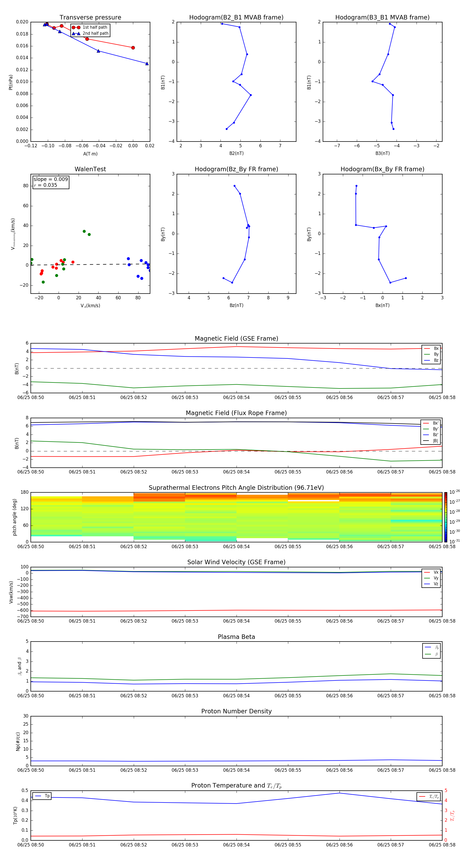The width and height of the screenshot is (473, 868).
Task: Click the 'slope = 0.009' annotation
Action: (x=51, y=179)
